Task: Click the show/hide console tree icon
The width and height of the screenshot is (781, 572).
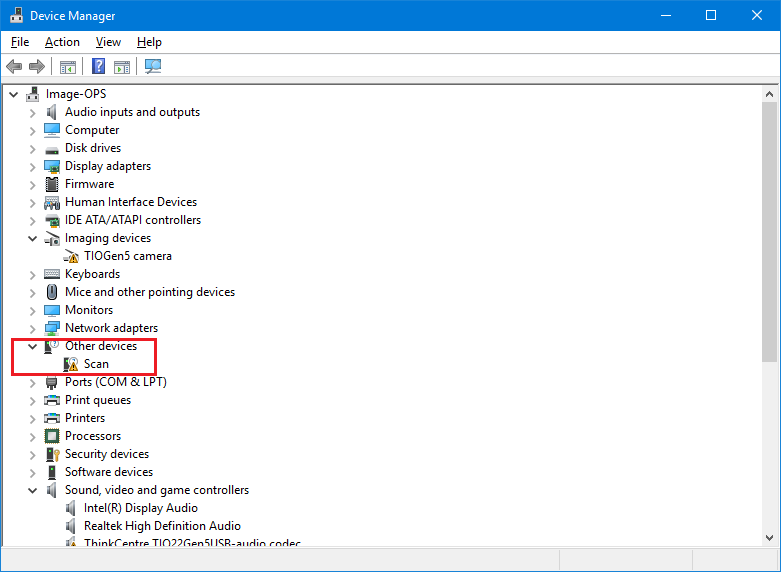Action: [68, 66]
